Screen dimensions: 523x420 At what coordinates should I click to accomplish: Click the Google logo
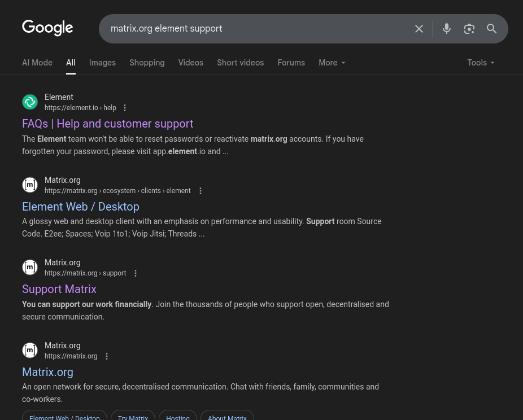point(47,28)
